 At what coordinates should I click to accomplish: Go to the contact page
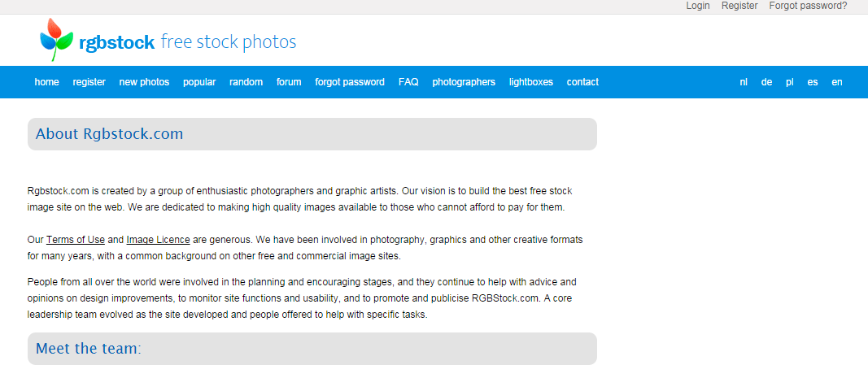(582, 82)
